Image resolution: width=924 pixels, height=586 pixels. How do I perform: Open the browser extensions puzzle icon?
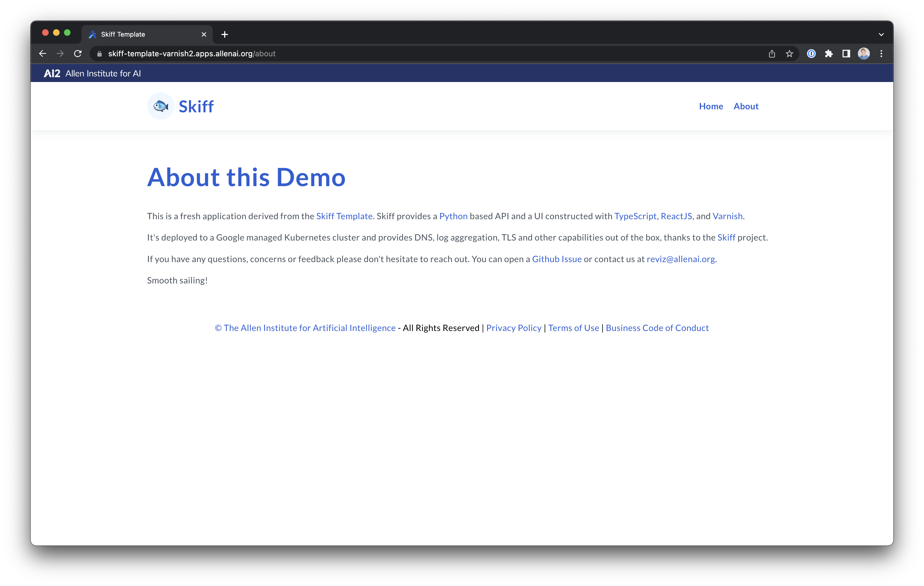click(829, 53)
